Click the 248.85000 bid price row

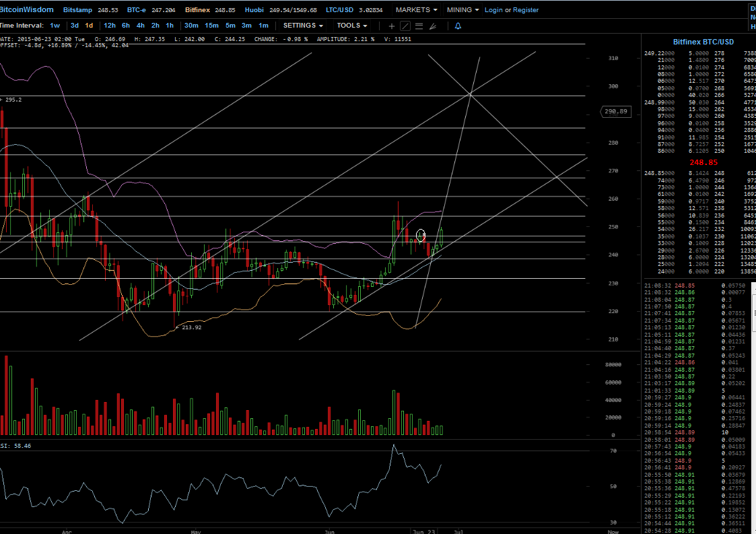[x=699, y=173]
